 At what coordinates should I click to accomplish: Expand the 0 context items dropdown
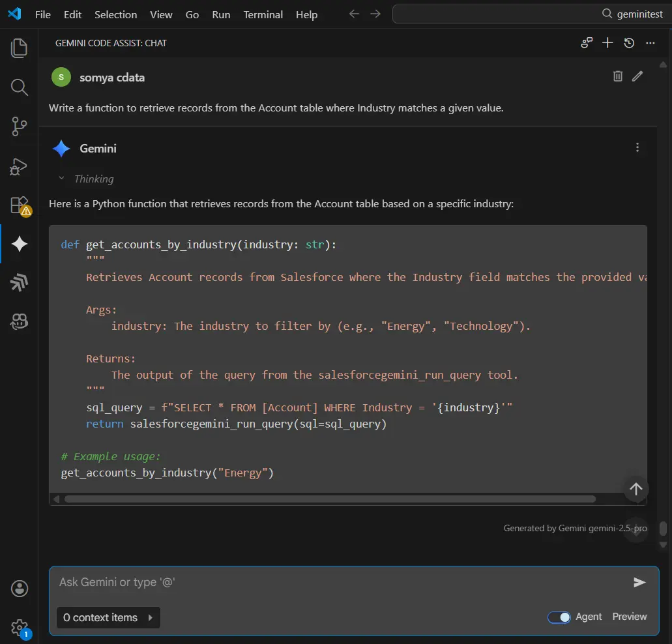[108, 617]
